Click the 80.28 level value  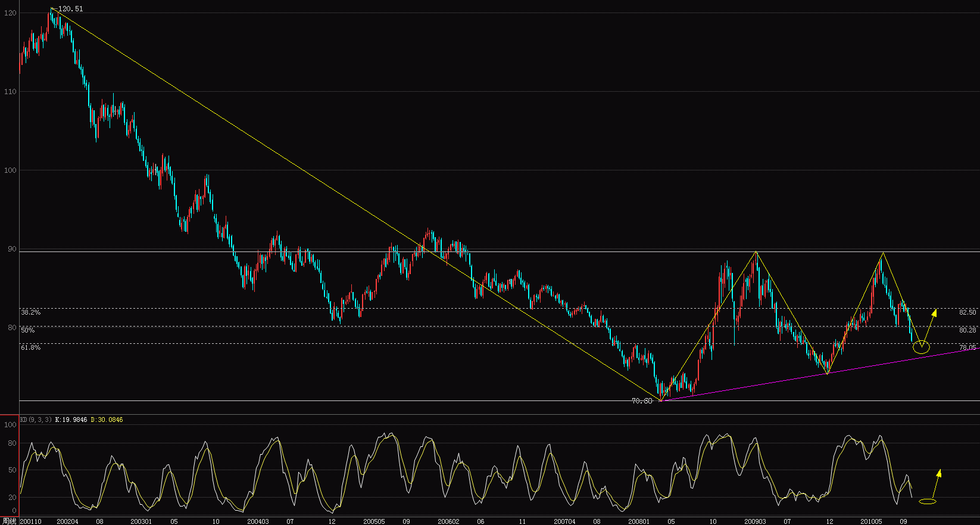point(967,330)
